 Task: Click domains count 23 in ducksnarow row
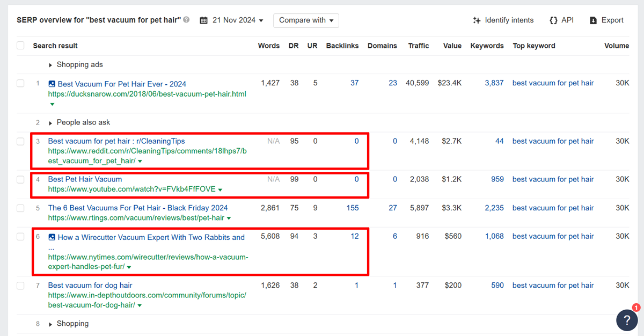[393, 83]
